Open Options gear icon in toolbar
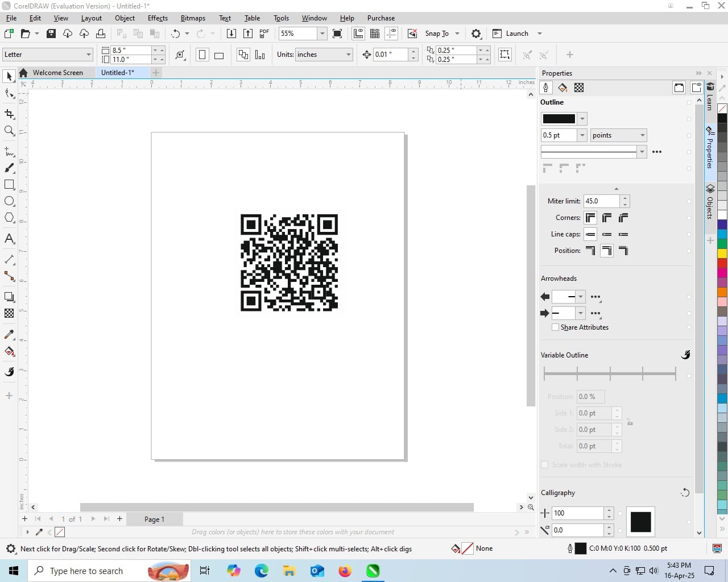The image size is (728, 582). pos(477,34)
